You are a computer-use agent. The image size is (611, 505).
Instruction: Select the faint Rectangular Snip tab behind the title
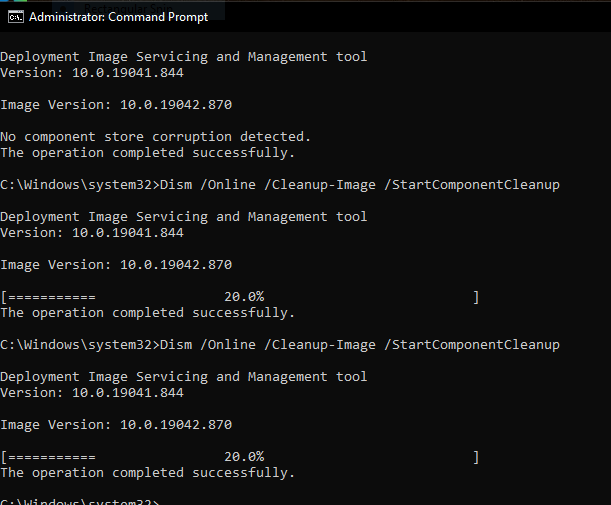tap(129, 8)
